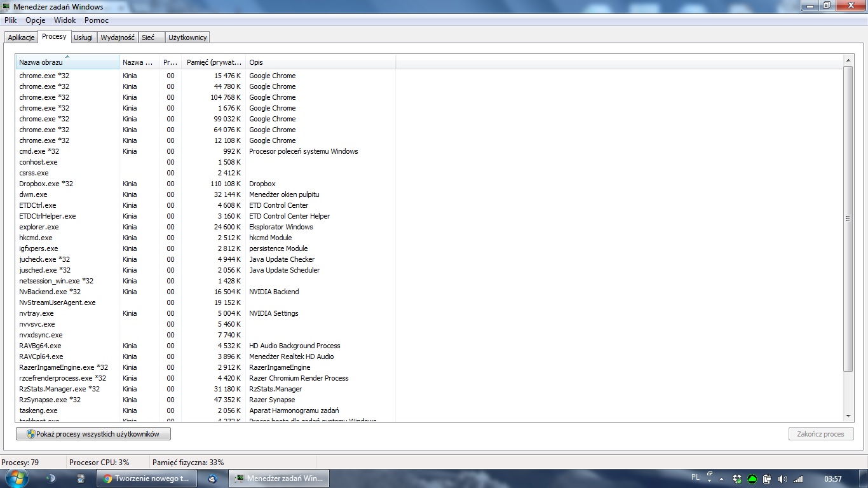Select the jucheck.exe *32 process
This screenshot has height=488, width=868.
pyautogui.click(x=207, y=259)
